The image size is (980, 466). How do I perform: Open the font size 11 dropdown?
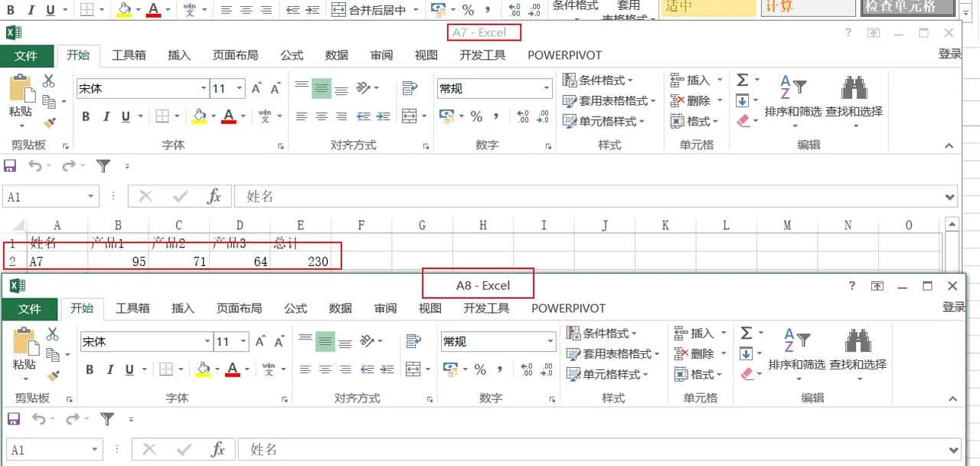coord(236,87)
